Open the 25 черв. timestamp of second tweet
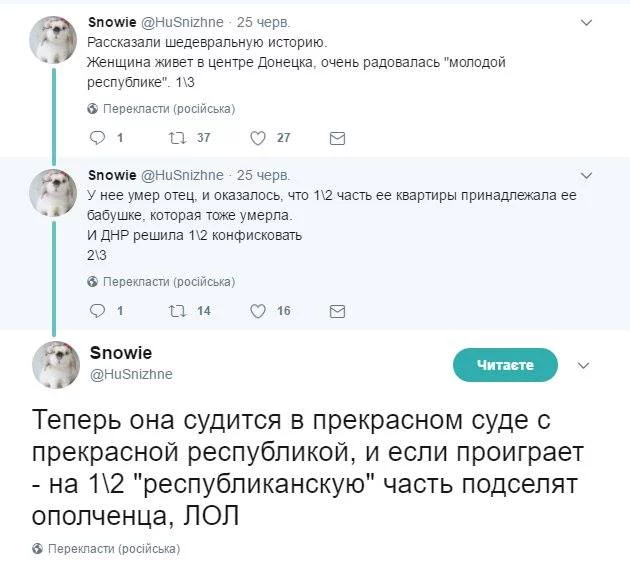The width and height of the screenshot is (630, 561). [x=263, y=174]
